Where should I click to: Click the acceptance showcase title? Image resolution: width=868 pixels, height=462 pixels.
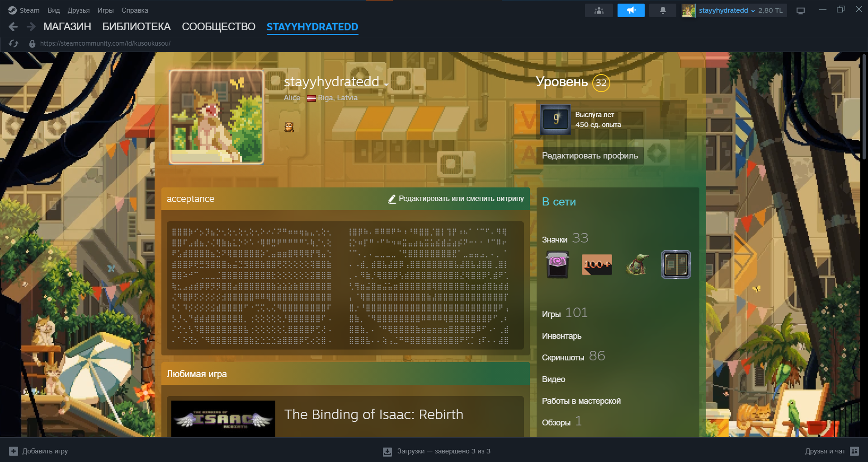click(190, 199)
